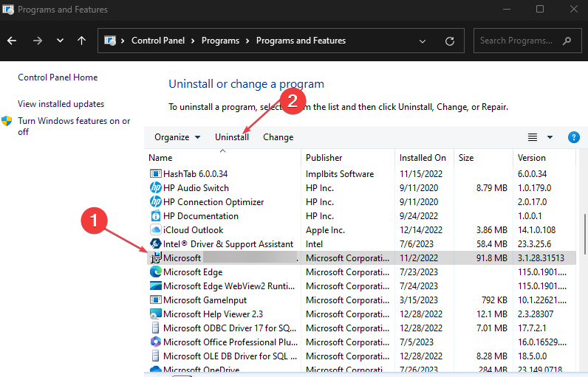Click the shield icon beside Windows features
This screenshot has height=377, width=588.
point(7,121)
